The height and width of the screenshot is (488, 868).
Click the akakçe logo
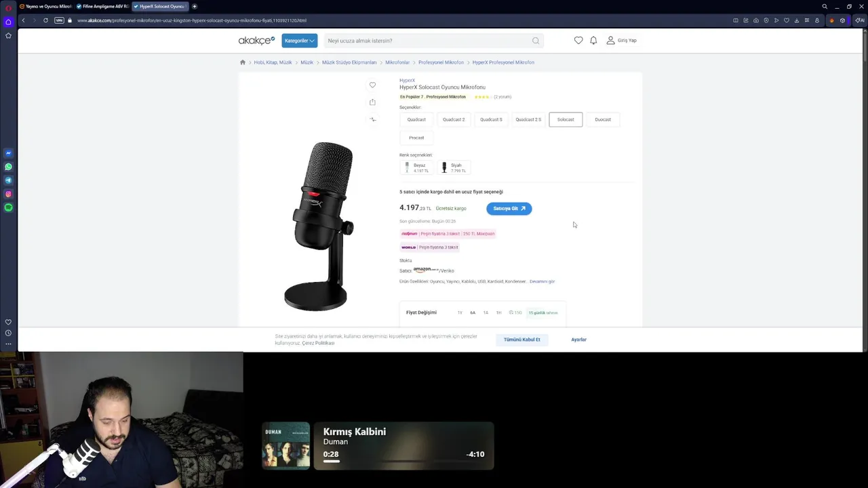point(256,41)
